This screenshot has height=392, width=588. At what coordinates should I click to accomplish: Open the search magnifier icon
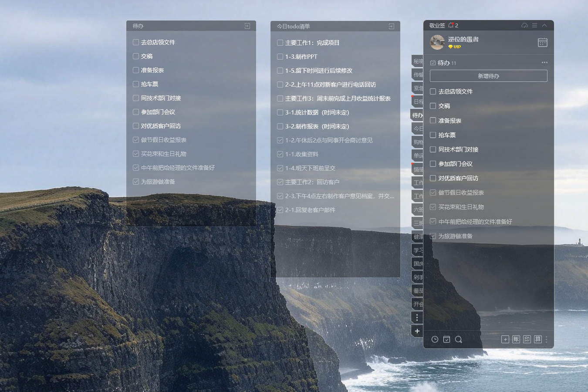coord(459,339)
